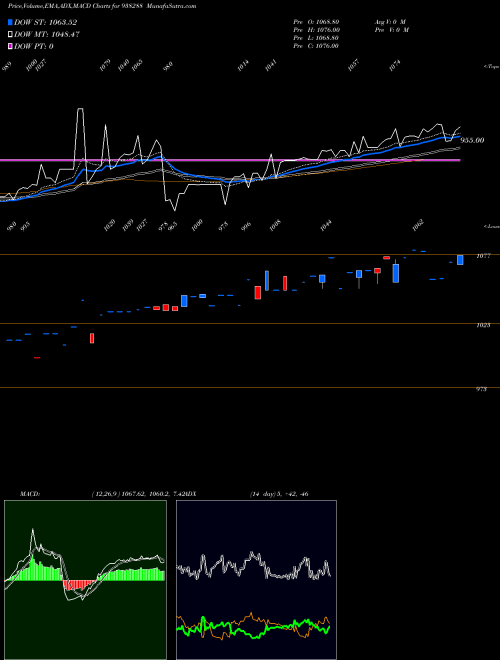
Task: Click the 'Pre C: 1076.00' close value
Action: 316,46
